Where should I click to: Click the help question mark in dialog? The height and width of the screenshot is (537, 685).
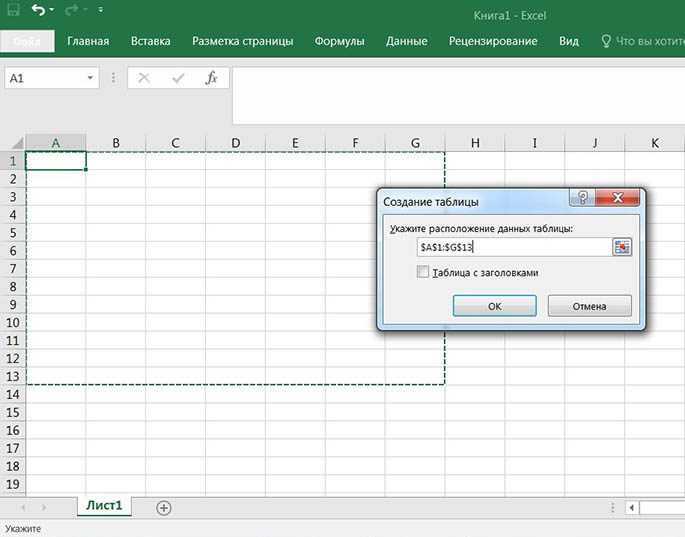[582, 197]
